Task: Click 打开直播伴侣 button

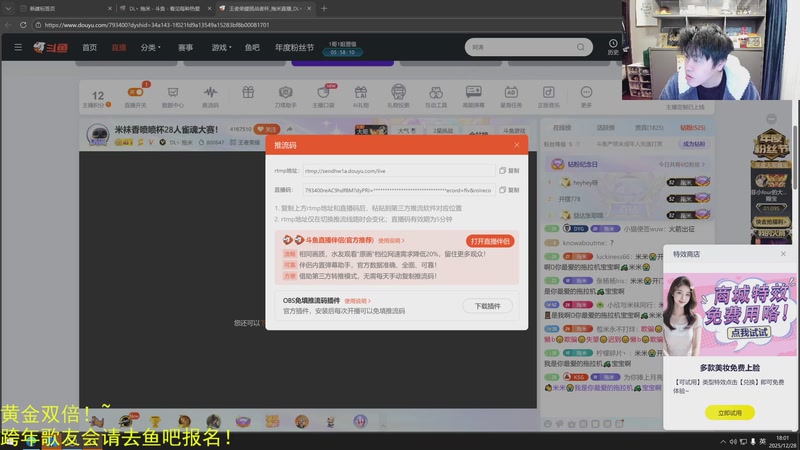Action: [x=490, y=241]
